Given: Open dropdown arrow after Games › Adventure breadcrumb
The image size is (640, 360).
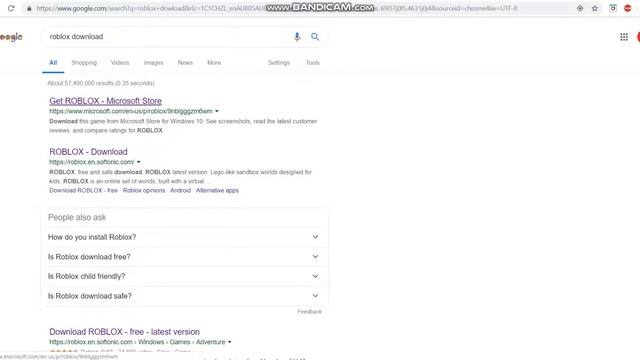Looking at the screenshot, I should pos(229,342).
